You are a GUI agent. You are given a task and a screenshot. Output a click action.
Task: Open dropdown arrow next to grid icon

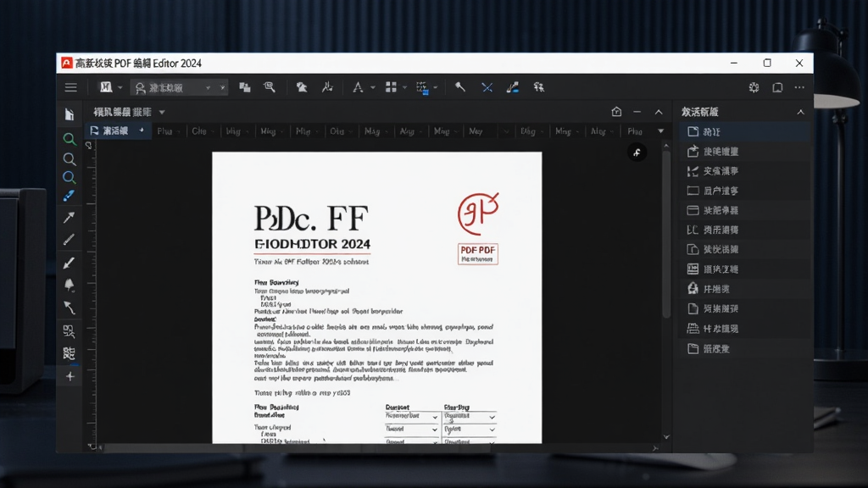404,87
